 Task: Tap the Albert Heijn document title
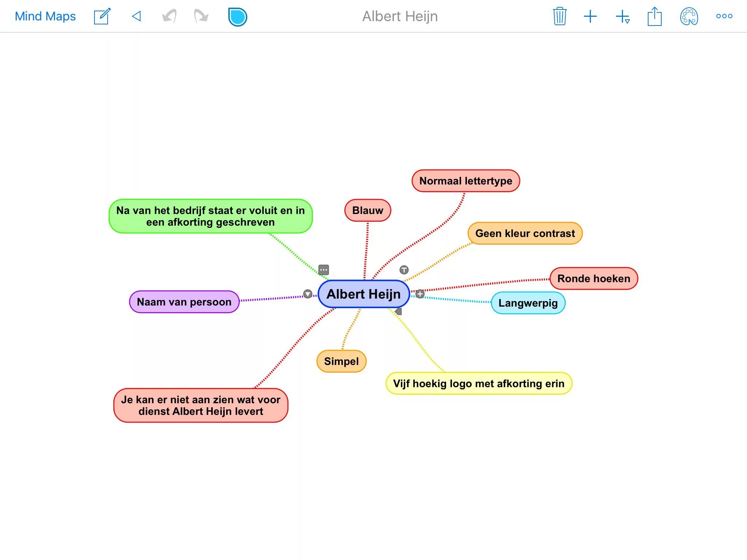click(x=400, y=16)
